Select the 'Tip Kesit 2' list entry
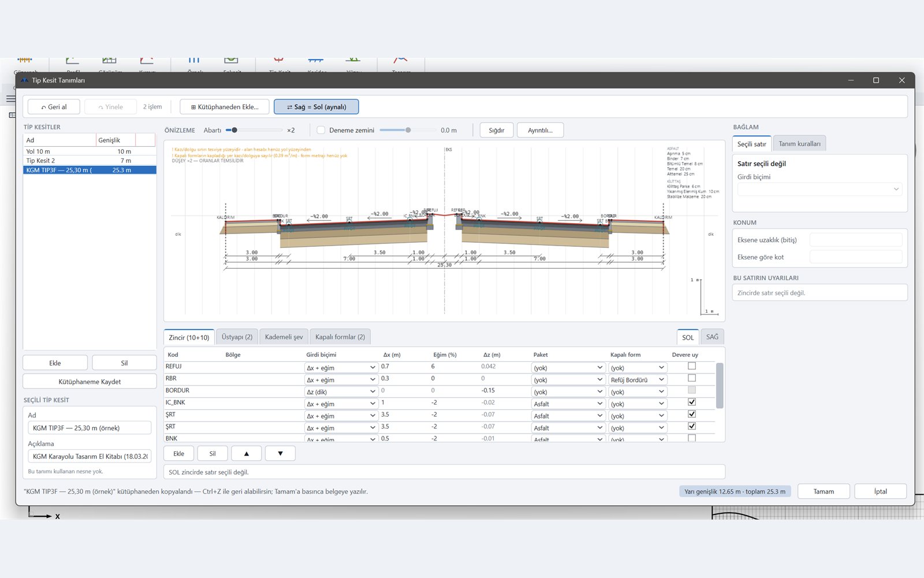The image size is (924, 578). [x=90, y=161]
